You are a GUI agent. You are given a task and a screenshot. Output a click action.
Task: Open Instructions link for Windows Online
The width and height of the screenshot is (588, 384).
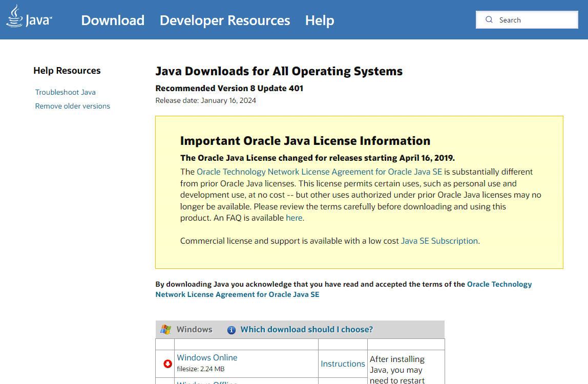coord(343,364)
